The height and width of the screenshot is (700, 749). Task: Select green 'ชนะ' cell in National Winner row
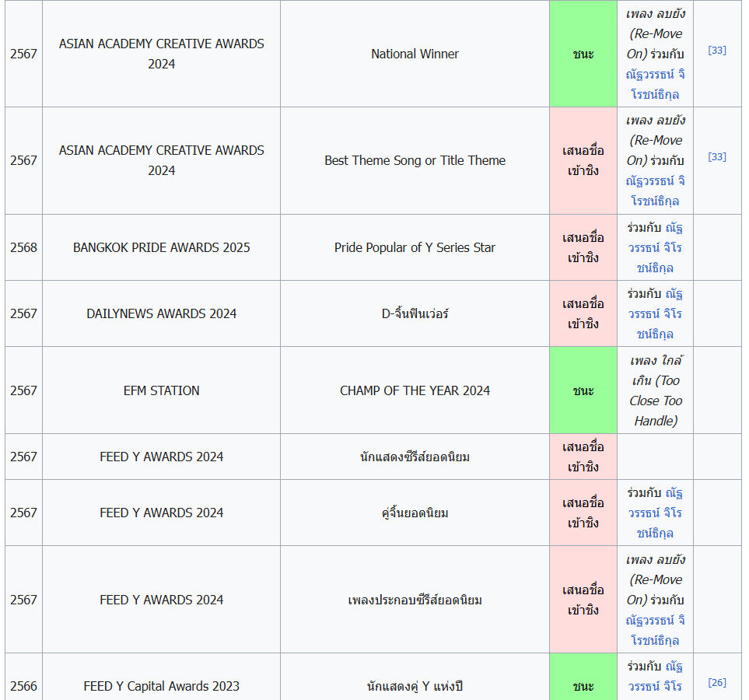583,54
